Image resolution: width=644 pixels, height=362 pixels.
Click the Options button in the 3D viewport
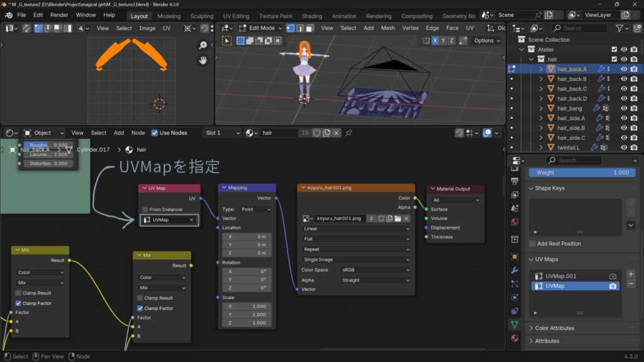coord(487,40)
